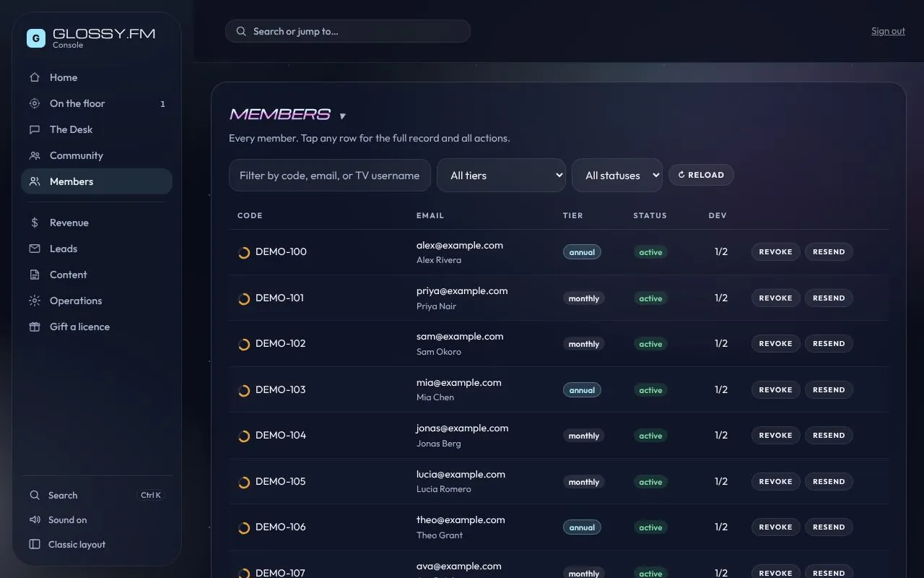Switch to Classic layout
Viewport: 924px width, 578px height.
[97, 545]
